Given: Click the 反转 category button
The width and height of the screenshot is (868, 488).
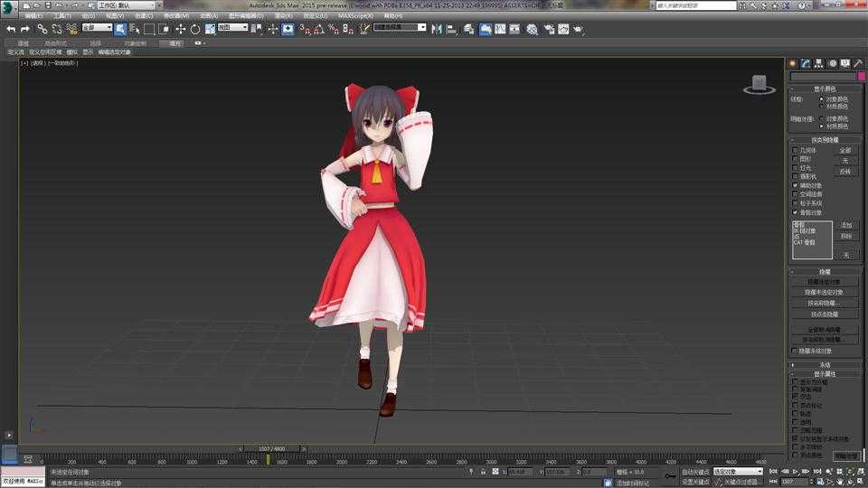Looking at the screenshot, I should (x=845, y=172).
